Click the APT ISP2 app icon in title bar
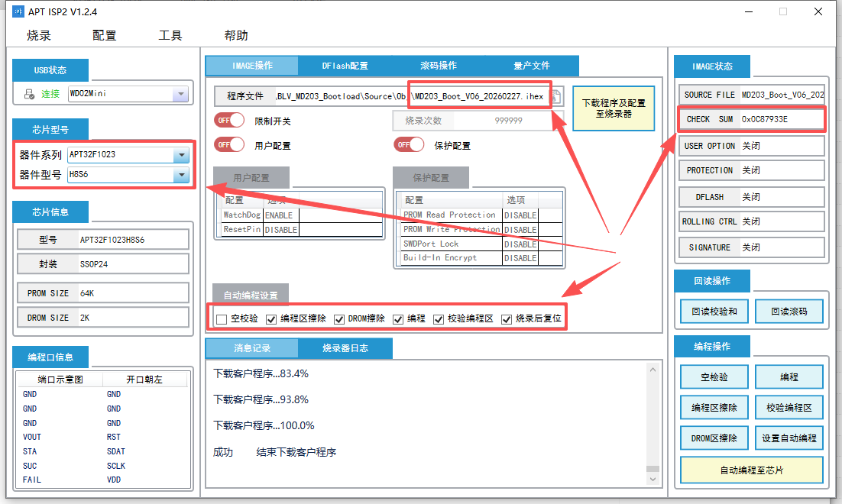Viewport: 842px width, 504px height. tap(18, 11)
